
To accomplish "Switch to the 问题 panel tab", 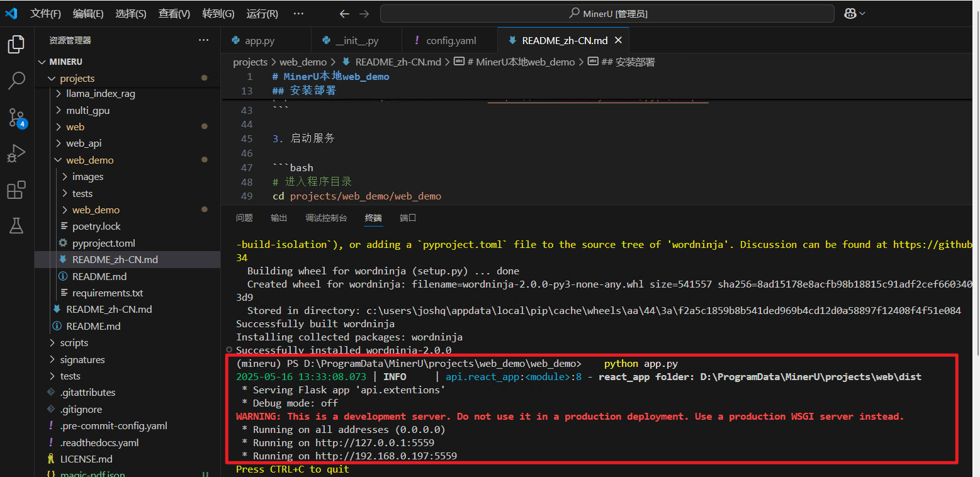I will (x=244, y=218).
